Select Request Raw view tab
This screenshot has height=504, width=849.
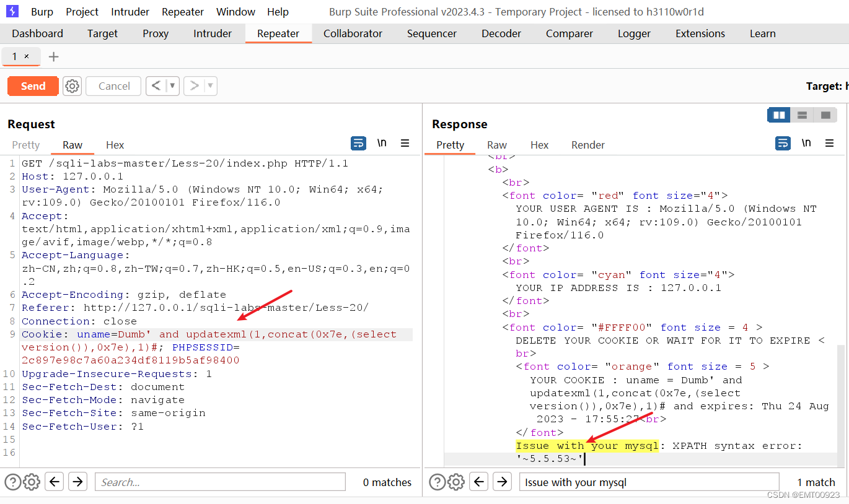tap(73, 145)
